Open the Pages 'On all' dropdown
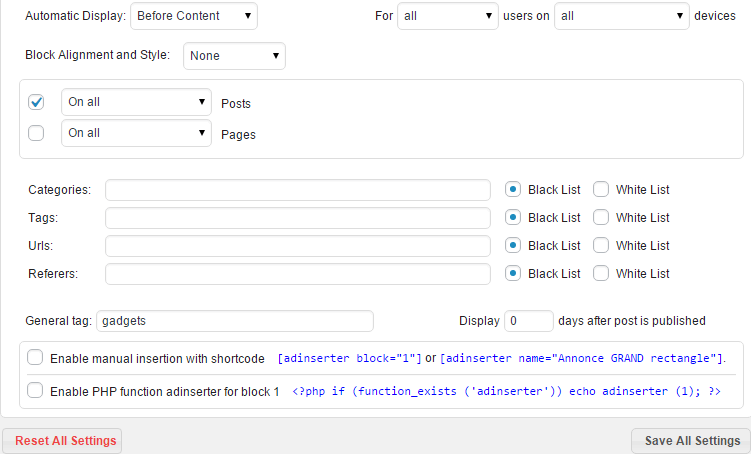This screenshot has height=454, width=751. (137, 133)
